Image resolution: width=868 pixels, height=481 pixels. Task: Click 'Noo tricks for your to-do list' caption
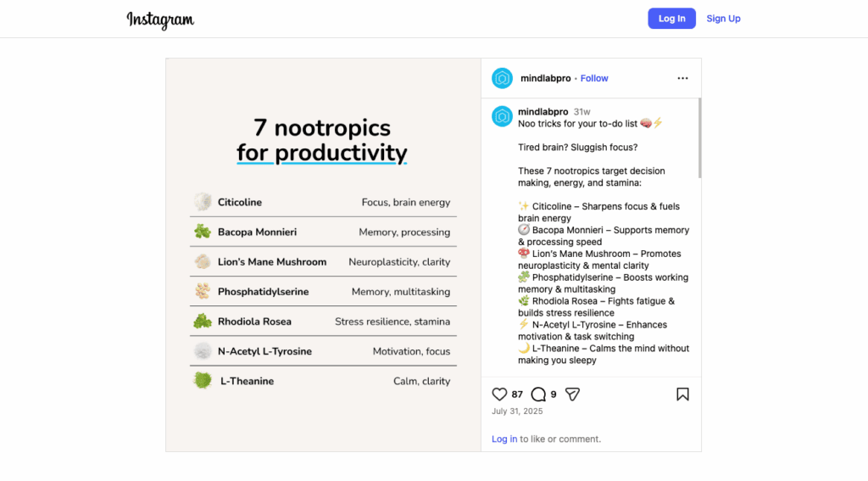click(x=577, y=124)
